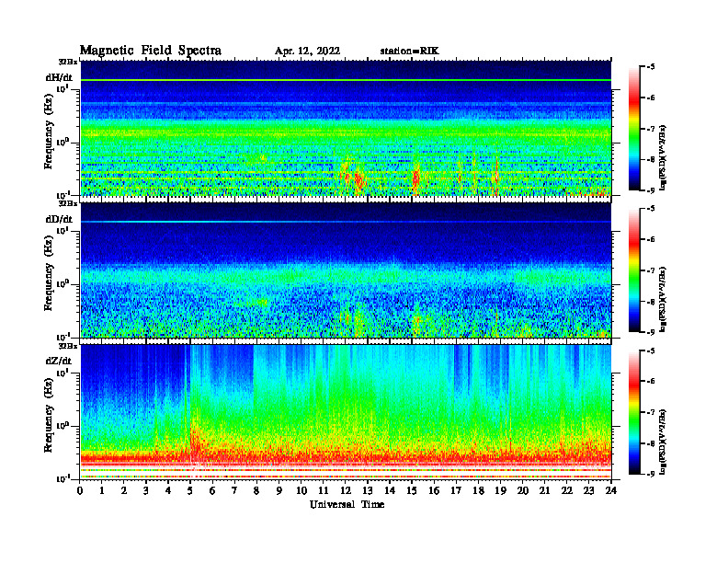Click hour tick label 7 on time axis
This screenshot has width=728, height=563.
pos(234,490)
